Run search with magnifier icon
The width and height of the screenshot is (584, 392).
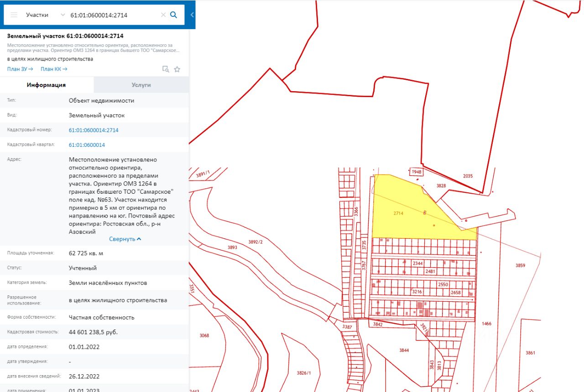pos(173,15)
